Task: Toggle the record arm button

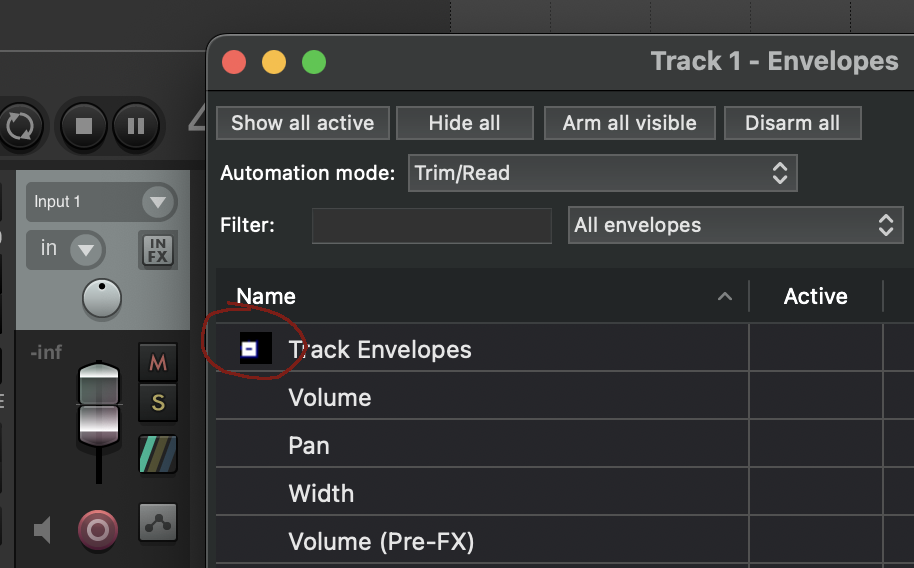Action: pyautogui.click(x=98, y=529)
